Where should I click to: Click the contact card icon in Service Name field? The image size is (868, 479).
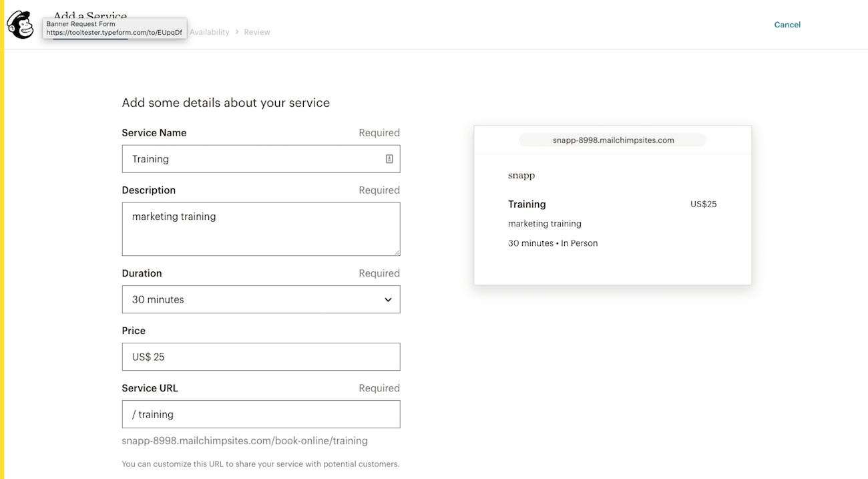pyautogui.click(x=389, y=159)
